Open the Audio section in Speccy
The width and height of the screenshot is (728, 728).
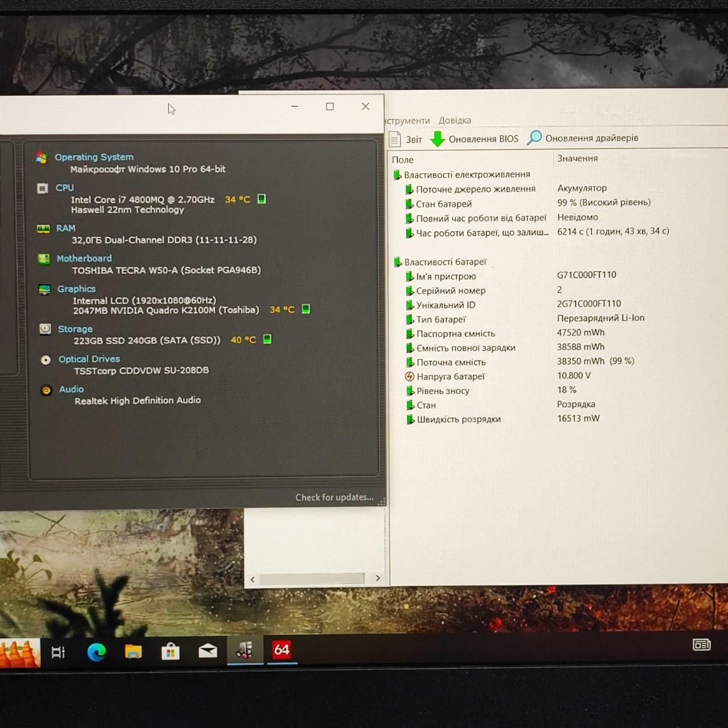[x=72, y=389]
